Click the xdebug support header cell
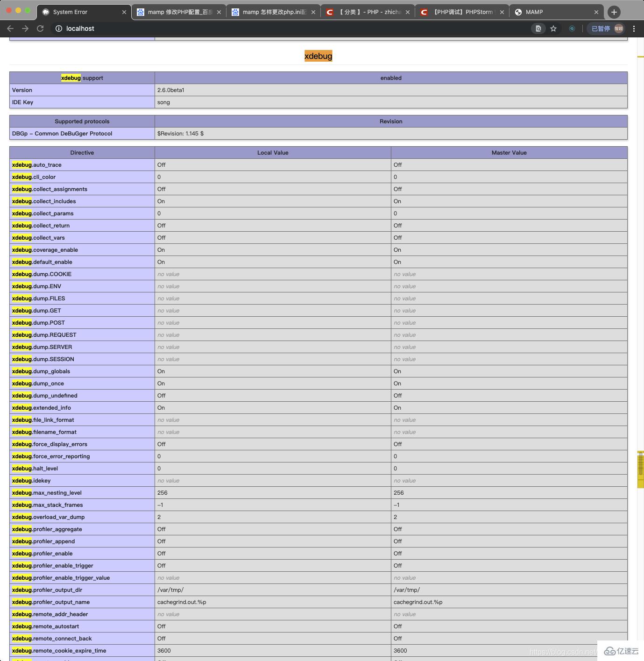The height and width of the screenshot is (661, 644). click(82, 78)
